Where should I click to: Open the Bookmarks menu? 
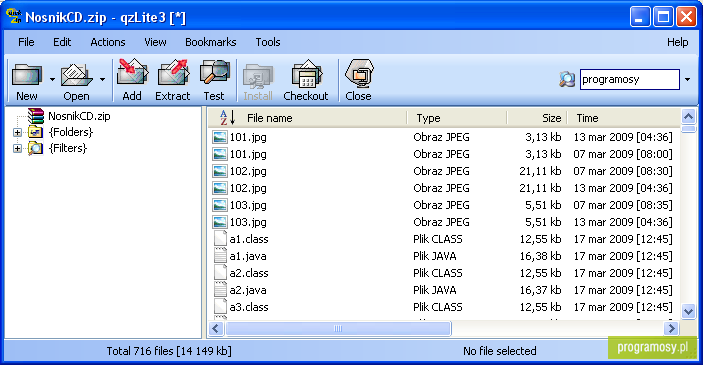point(210,42)
